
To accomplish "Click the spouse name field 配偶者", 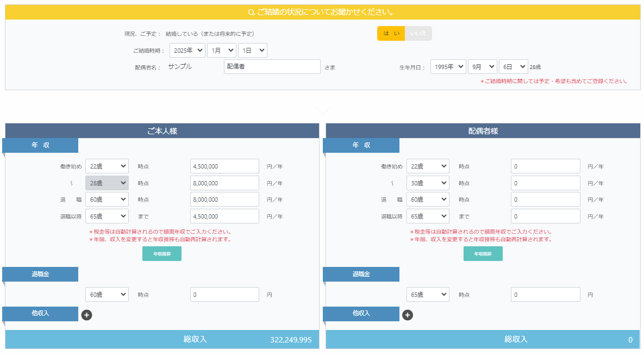I will point(272,66).
